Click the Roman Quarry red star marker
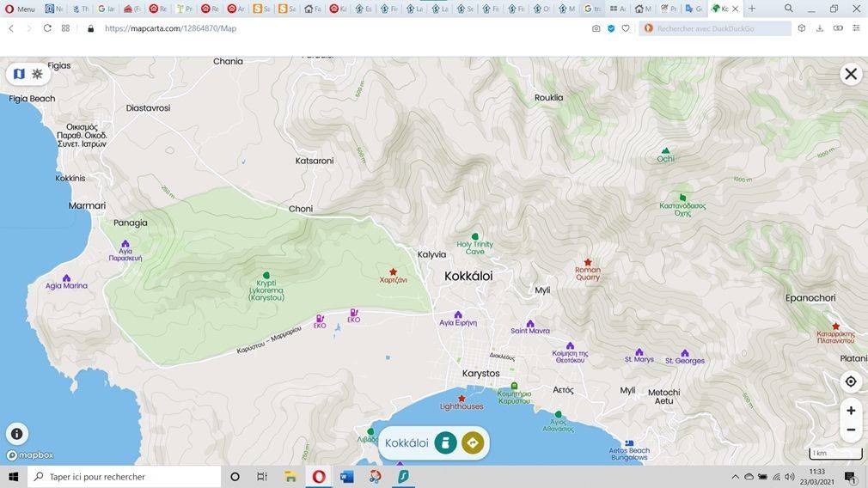This screenshot has height=488, width=868. [588, 262]
